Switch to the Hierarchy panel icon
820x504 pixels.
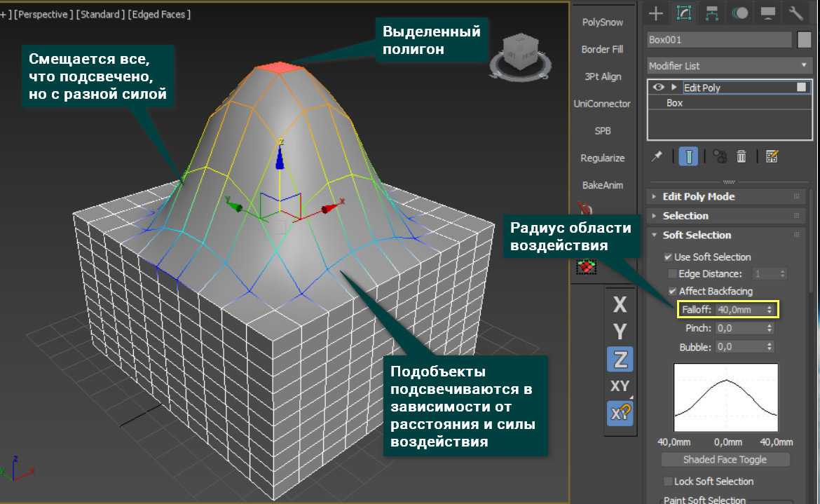coord(712,13)
